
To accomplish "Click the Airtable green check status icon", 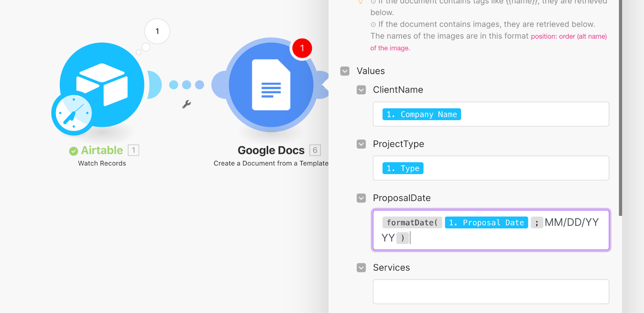I will tap(73, 151).
